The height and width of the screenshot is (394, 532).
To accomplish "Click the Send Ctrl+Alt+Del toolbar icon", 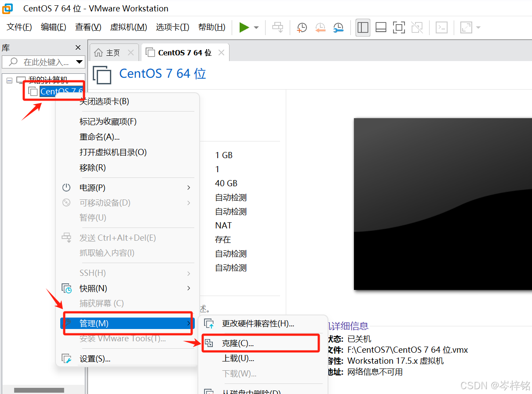I will [278, 28].
